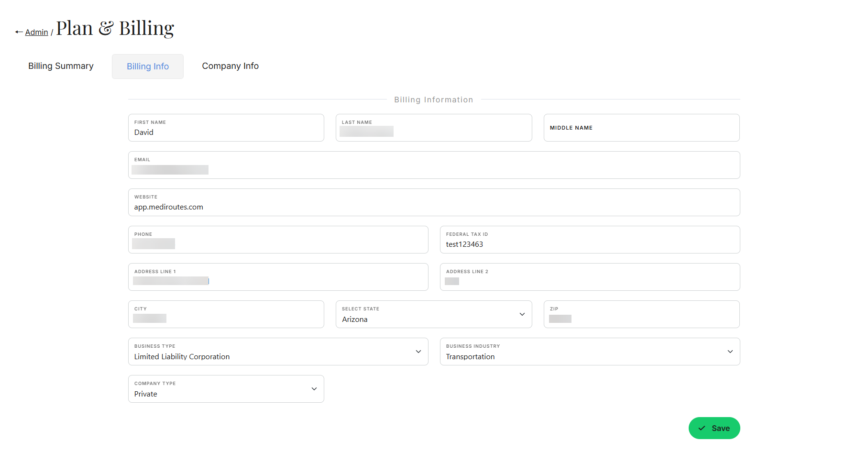Open the Business Type dropdown
Viewport: 868px width, 452px height.
[278, 352]
